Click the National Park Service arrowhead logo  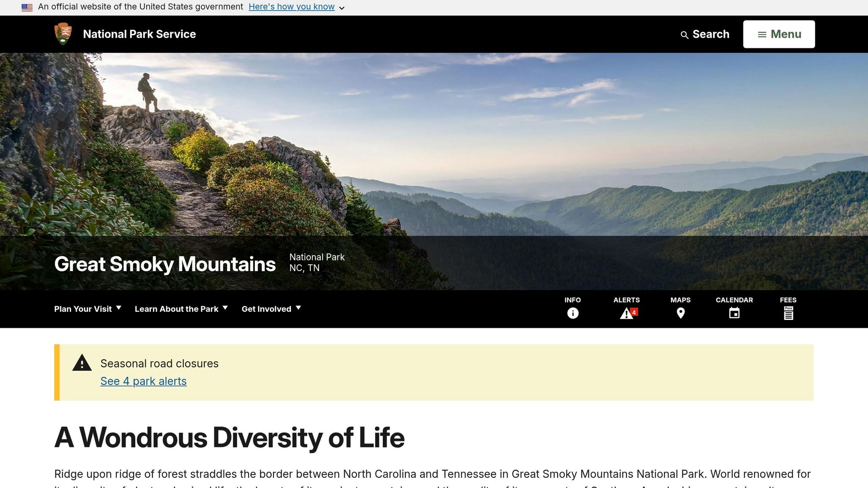tap(63, 34)
